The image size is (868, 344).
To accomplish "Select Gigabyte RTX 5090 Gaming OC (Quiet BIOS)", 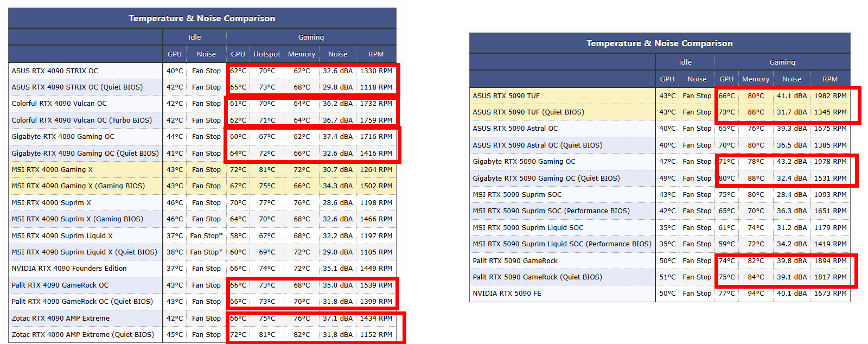I will click(546, 178).
